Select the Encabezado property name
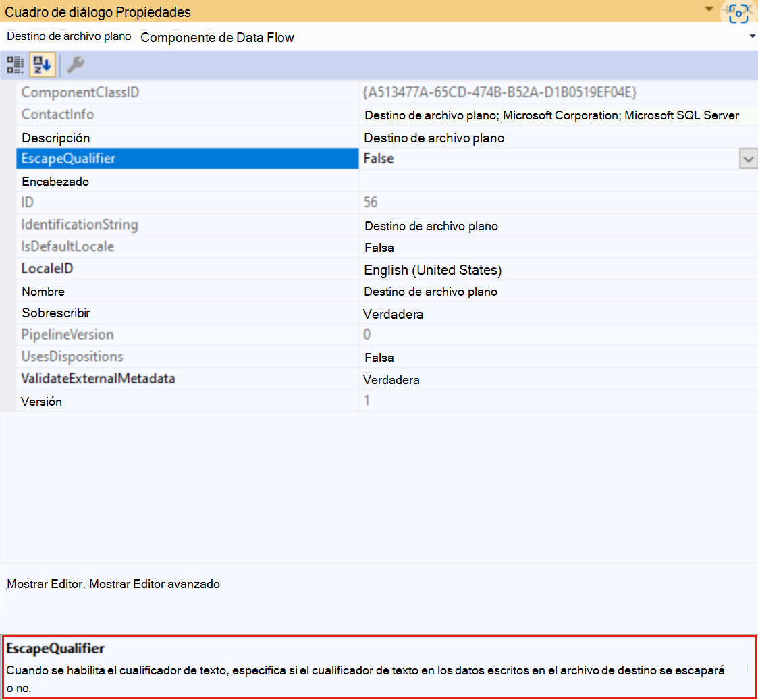The image size is (758, 700). [55, 182]
